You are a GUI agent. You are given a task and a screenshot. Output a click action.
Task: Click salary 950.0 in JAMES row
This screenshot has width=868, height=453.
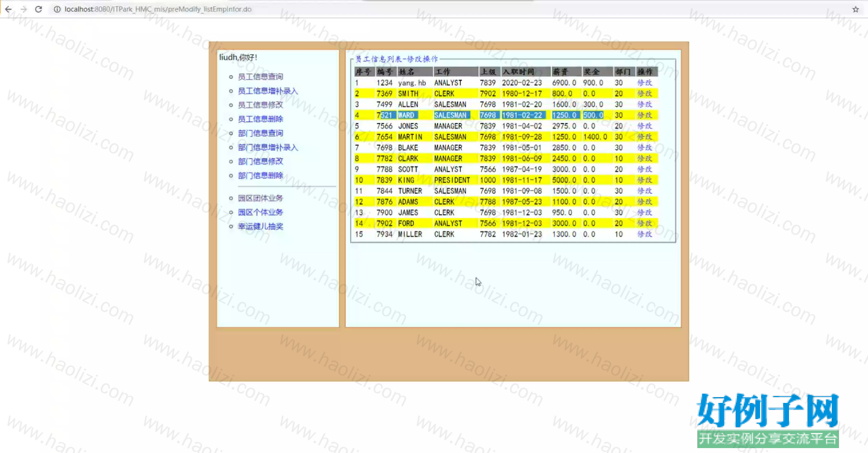click(x=562, y=213)
